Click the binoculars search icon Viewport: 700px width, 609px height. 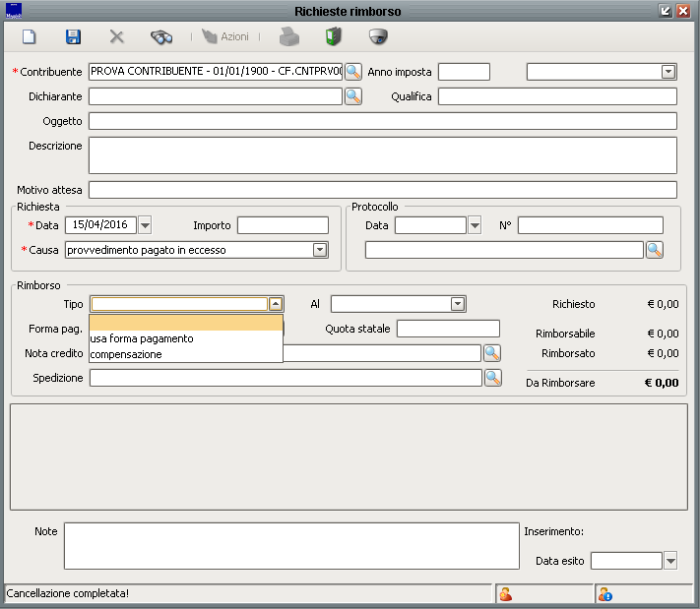click(161, 37)
